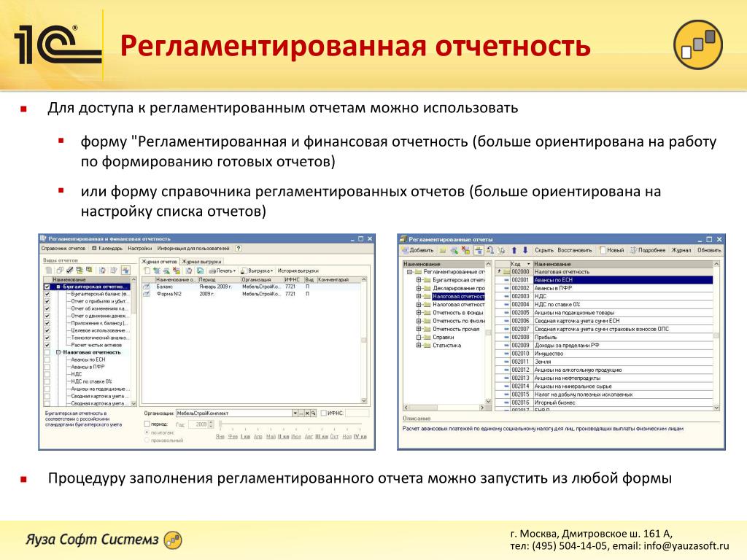Click the move-down blue arrow icon
Viewport: 747px width, 560px height.
(x=525, y=250)
